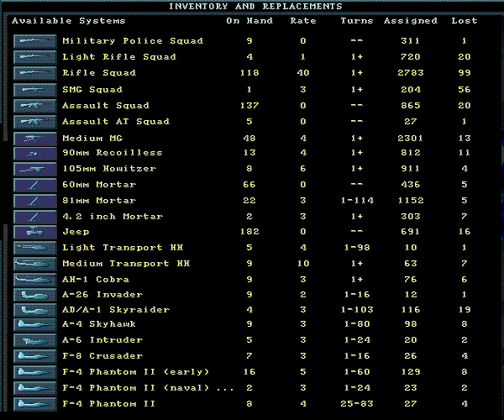Click Military Police Squad assigned value 311
This screenshot has height=420, width=504.
coord(411,41)
